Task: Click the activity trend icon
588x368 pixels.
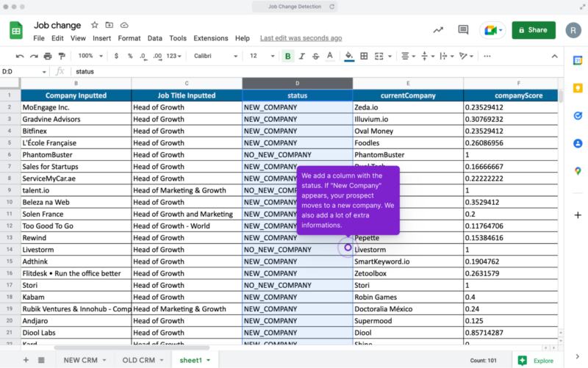Action: tap(438, 30)
